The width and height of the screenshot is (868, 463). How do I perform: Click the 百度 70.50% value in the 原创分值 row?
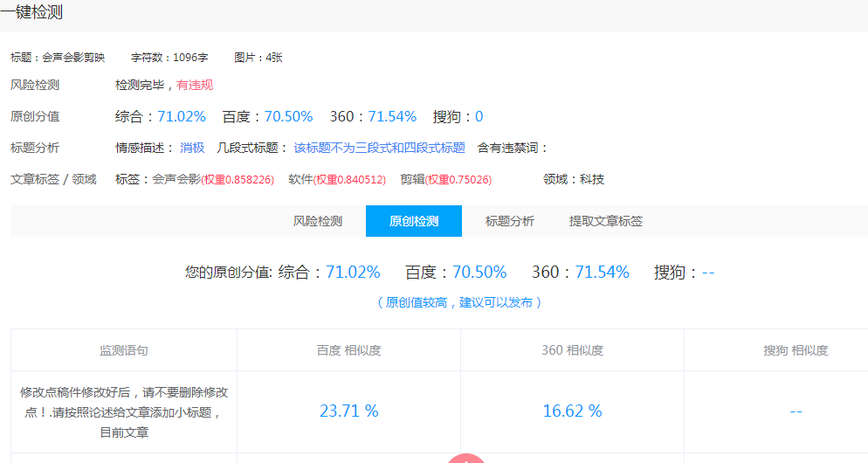[288, 116]
